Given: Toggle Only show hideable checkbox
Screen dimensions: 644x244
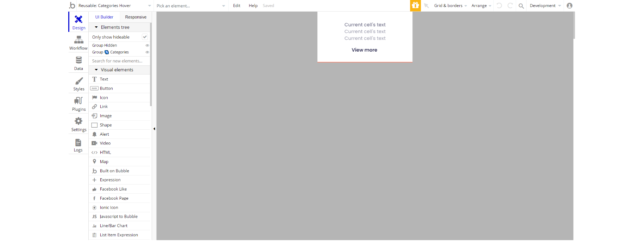Looking at the screenshot, I should click(145, 37).
